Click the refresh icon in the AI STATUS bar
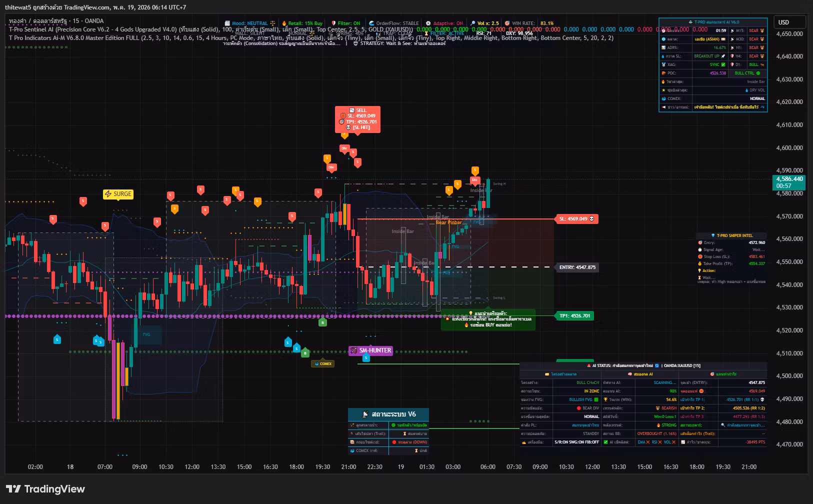 (x=657, y=365)
